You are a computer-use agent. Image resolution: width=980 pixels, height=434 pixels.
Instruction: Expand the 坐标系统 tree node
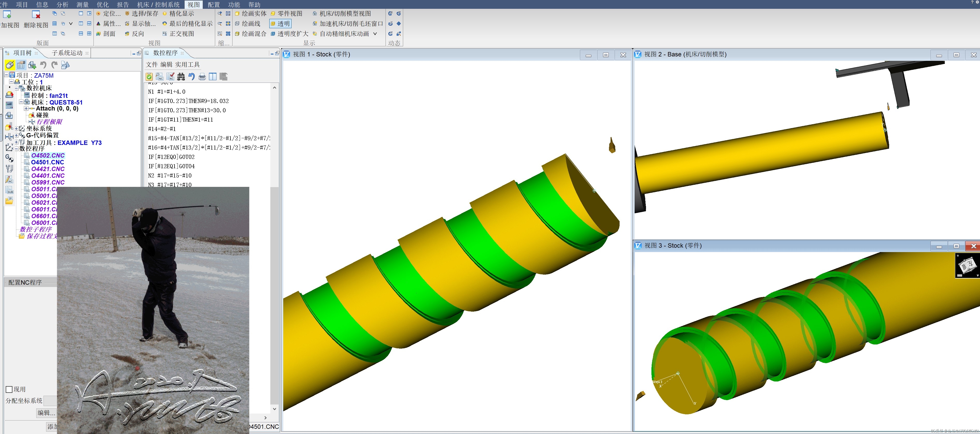coord(16,129)
